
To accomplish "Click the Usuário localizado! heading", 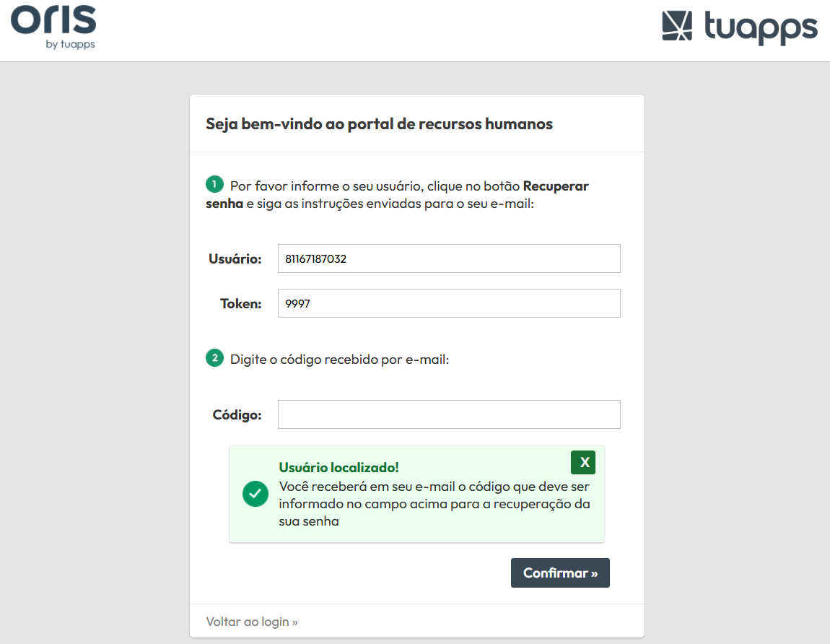I will 338,468.
